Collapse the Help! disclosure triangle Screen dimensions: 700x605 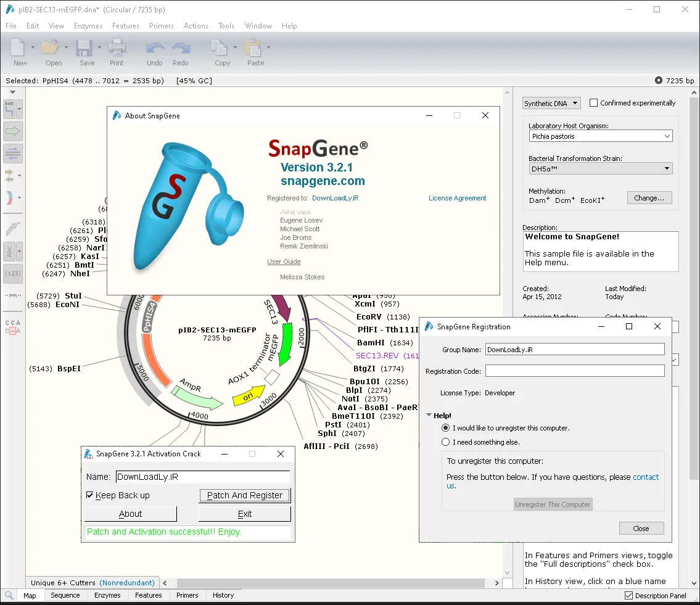(x=429, y=415)
